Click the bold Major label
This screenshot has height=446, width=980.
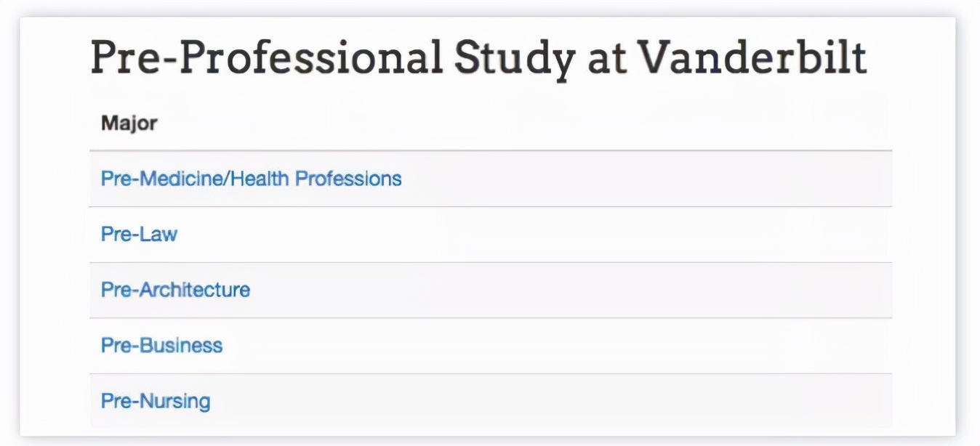click(x=129, y=123)
